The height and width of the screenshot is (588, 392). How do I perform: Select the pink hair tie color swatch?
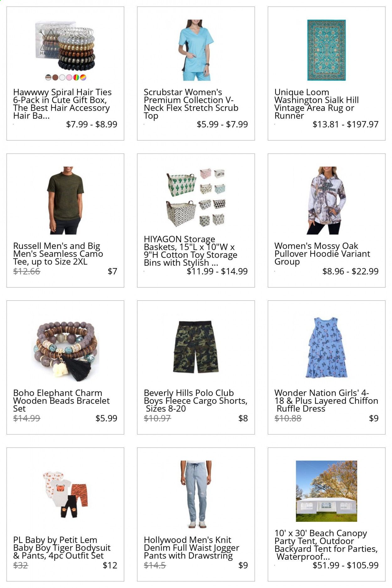point(69,77)
